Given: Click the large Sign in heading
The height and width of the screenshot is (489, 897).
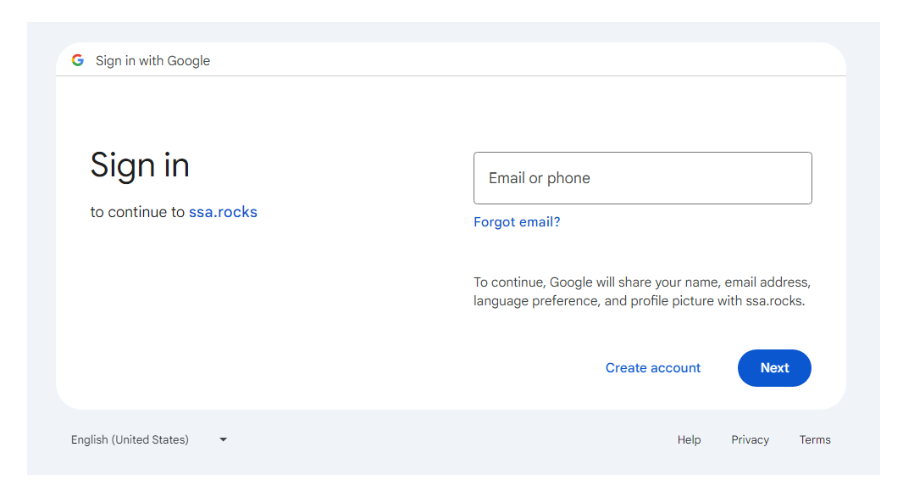Looking at the screenshot, I should click(140, 166).
